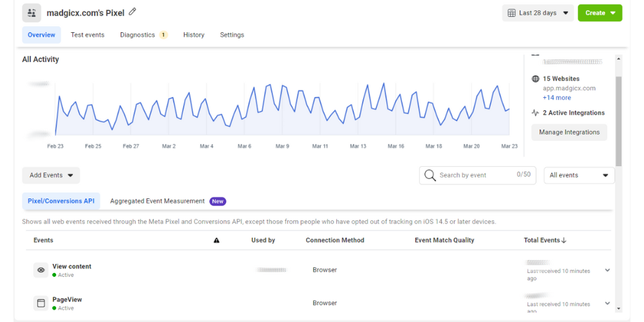Expand the PageView row chevron

(607, 303)
